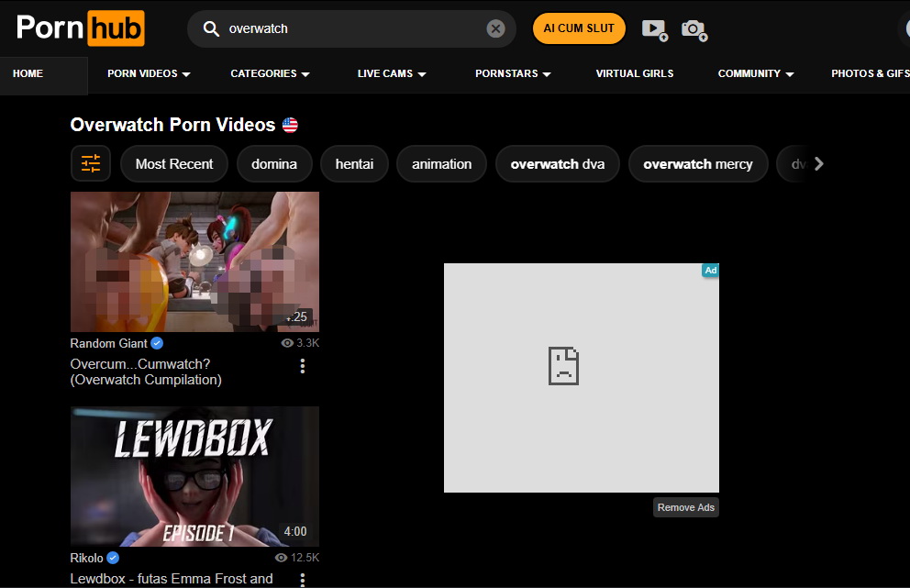The height and width of the screenshot is (588, 910).
Task: Expand the LIVE CAMS dropdown menu
Action: pos(392,73)
